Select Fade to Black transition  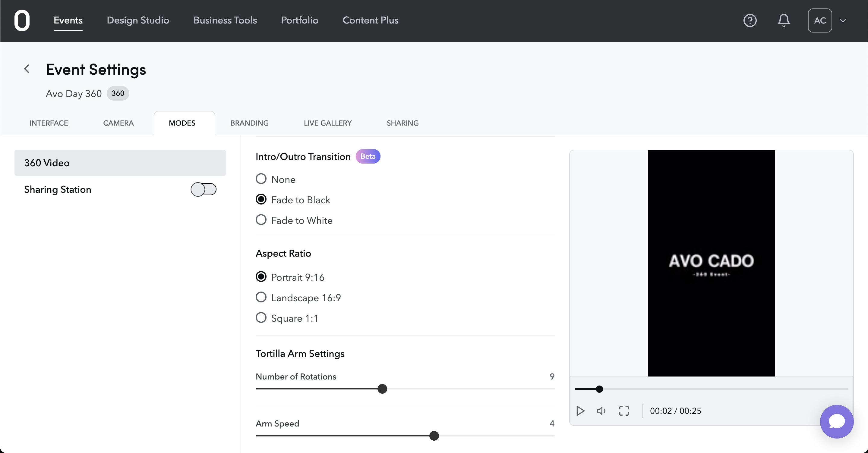[261, 199]
